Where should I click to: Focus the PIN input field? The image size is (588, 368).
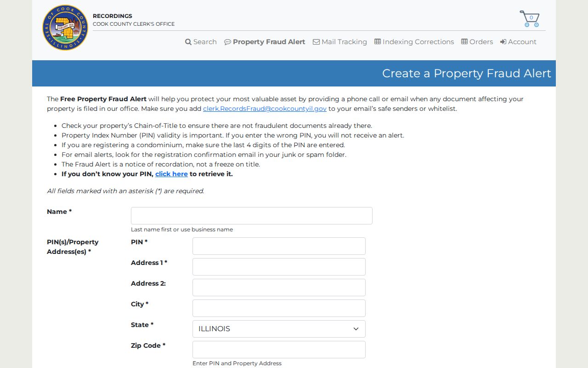point(279,246)
